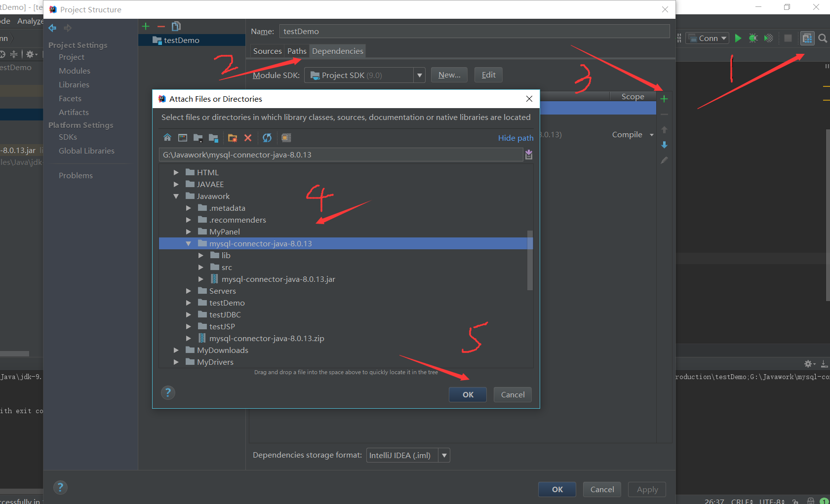Open help in Project Structure dialog
This screenshot has width=830, height=504.
(60, 487)
